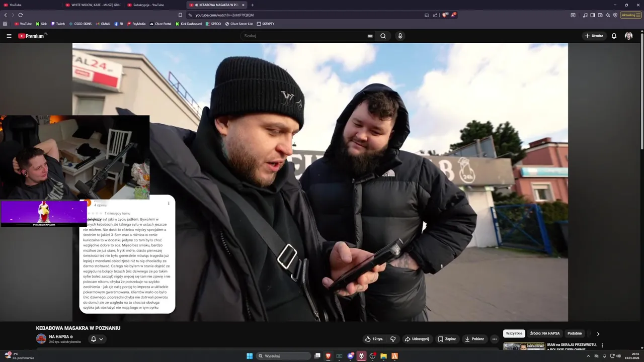Open the Windows Start menu

pyautogui.click(x=250, y=356)
